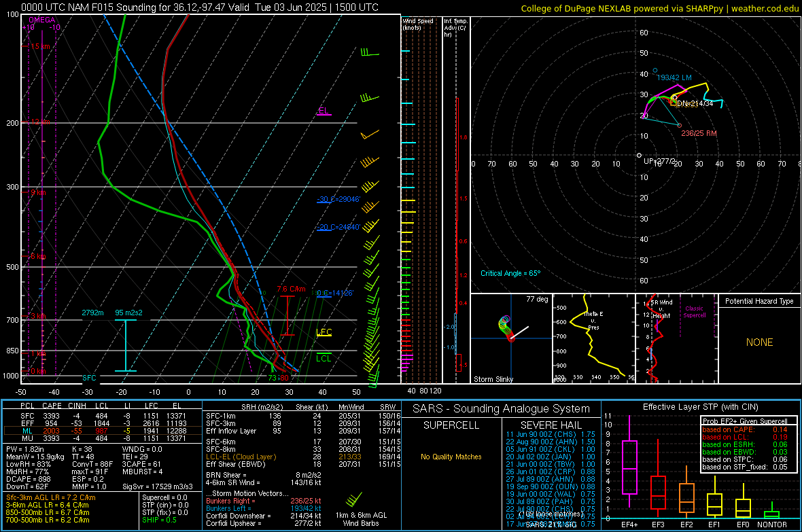
Task: Click the red Bunkers Right storm motion row
Action: pyautogui.click(x=264, y=501)
